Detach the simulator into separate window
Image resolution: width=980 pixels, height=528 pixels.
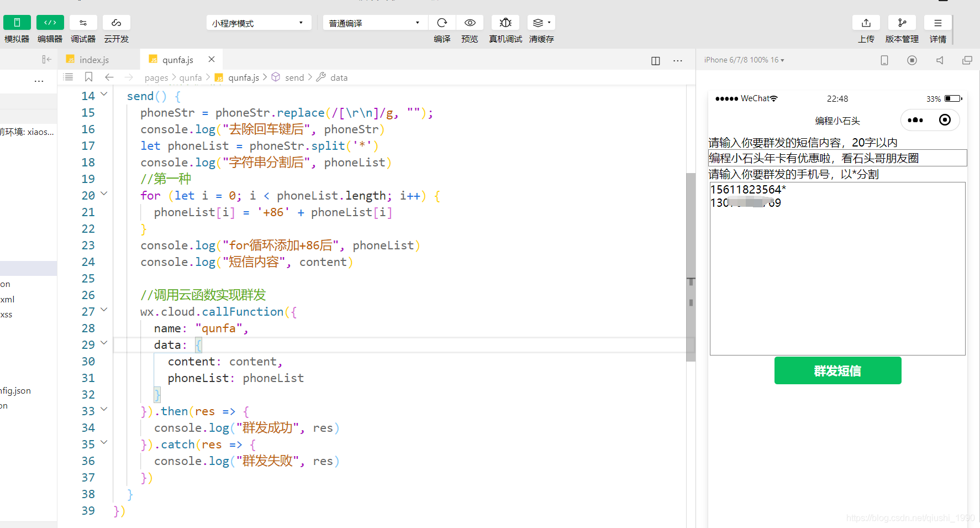(967, 60)
